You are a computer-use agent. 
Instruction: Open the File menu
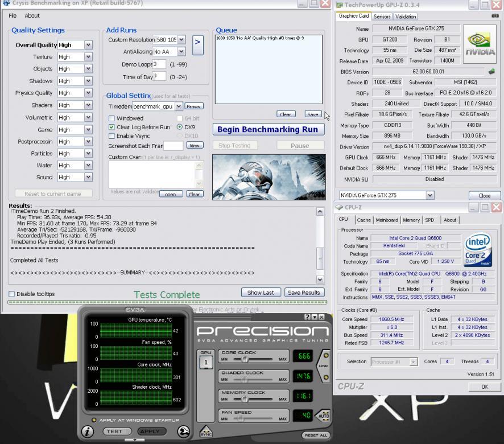click(13, 15)
